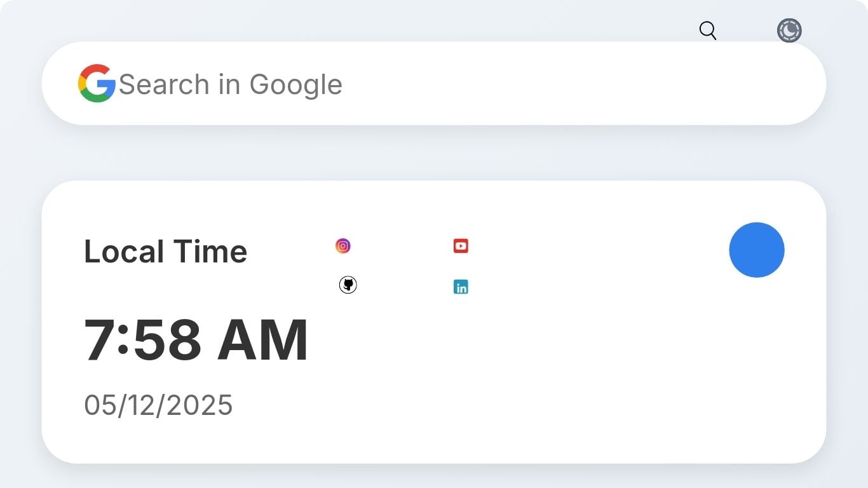
Task: Launch Instagram via its gradient camera icon
Action: (343, 246)
